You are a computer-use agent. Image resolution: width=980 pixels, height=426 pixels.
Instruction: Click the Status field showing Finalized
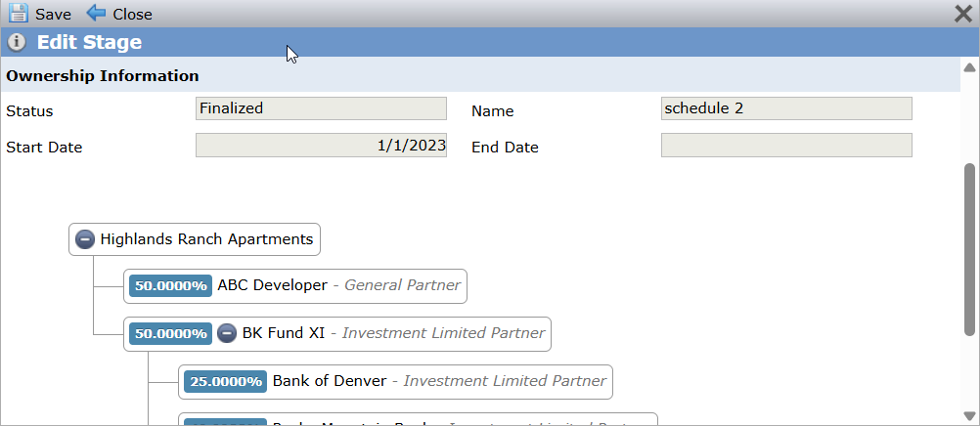coord(321,108)
